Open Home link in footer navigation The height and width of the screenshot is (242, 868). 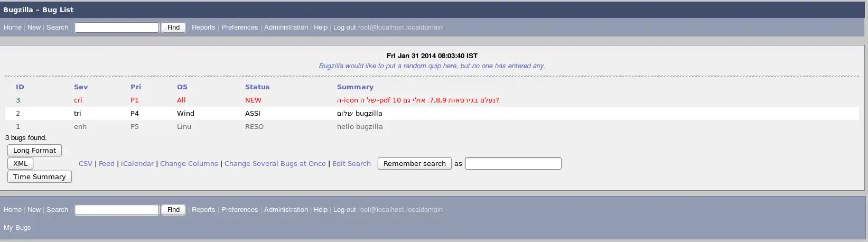(x=13, y=210)
